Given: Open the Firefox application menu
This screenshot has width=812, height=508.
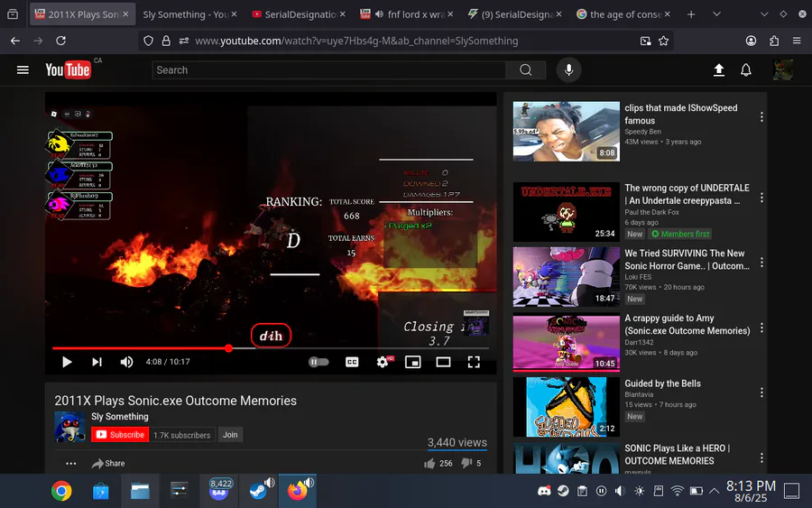Looking at the screenshot, I should tap(797, 41).
